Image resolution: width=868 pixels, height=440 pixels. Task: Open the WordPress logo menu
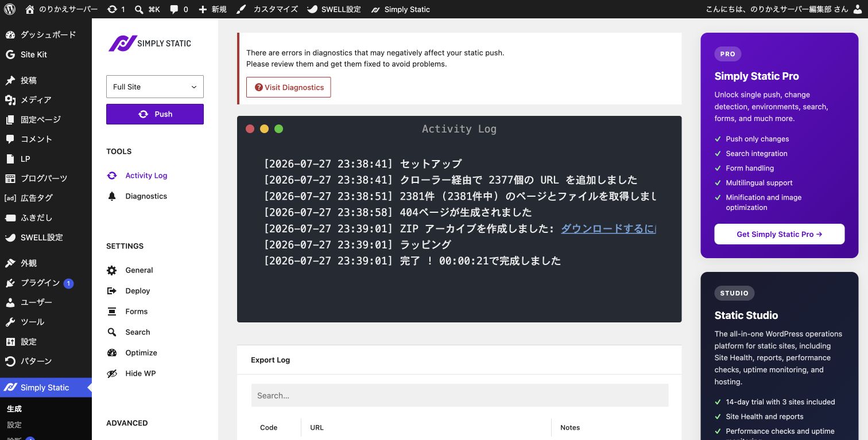click(x=10, y=9)
